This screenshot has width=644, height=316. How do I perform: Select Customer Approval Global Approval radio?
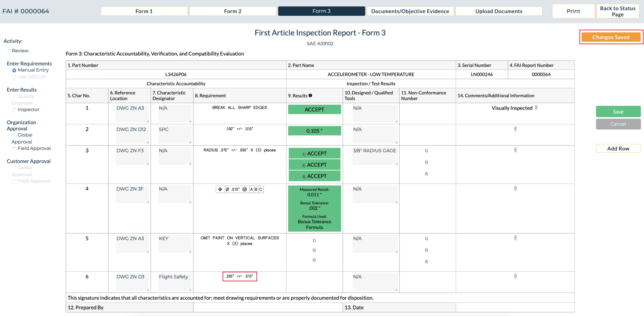14,168
